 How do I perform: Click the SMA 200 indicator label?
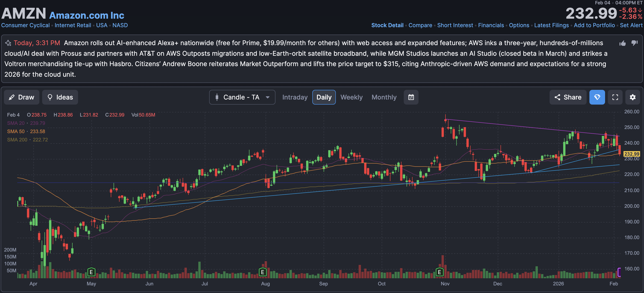(17, 140)
